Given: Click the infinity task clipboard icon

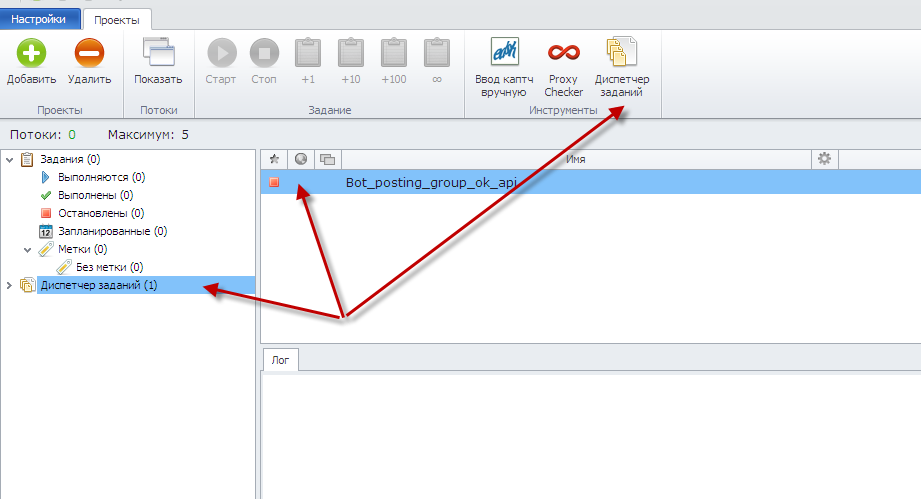Looking at the screenshot, I should [x=436, y=53].
